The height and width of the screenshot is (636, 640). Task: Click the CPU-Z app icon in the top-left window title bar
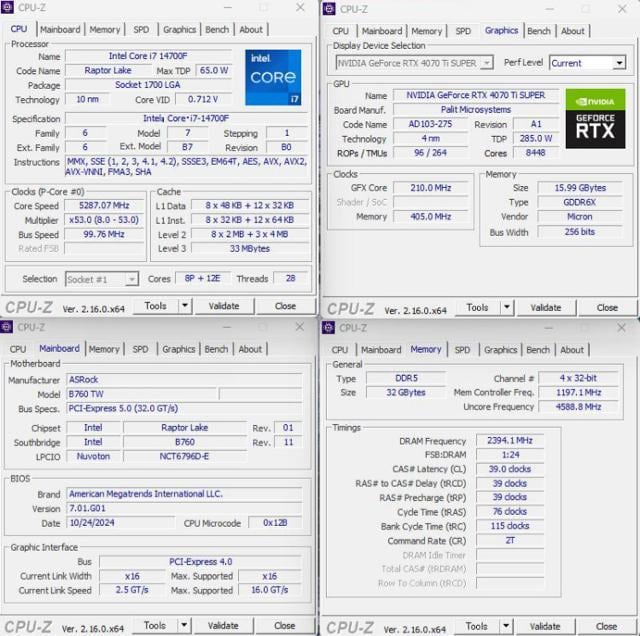[x=7, y=7]
